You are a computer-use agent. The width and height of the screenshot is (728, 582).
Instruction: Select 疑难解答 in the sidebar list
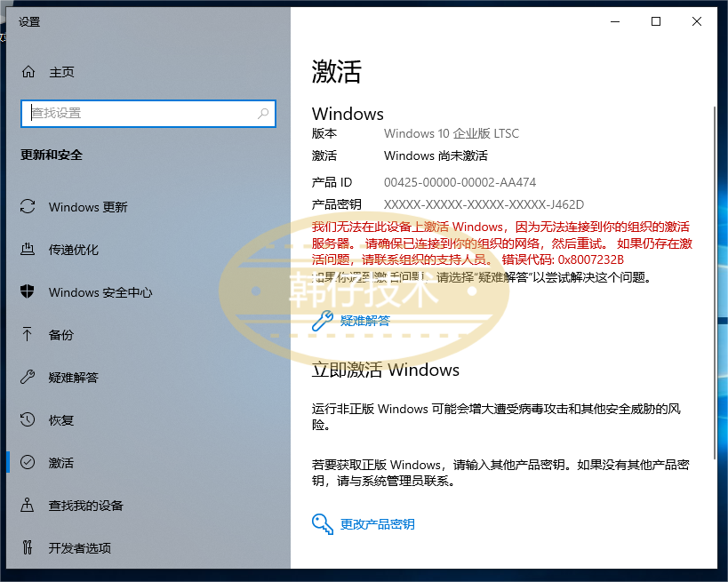tap(74, 378)
